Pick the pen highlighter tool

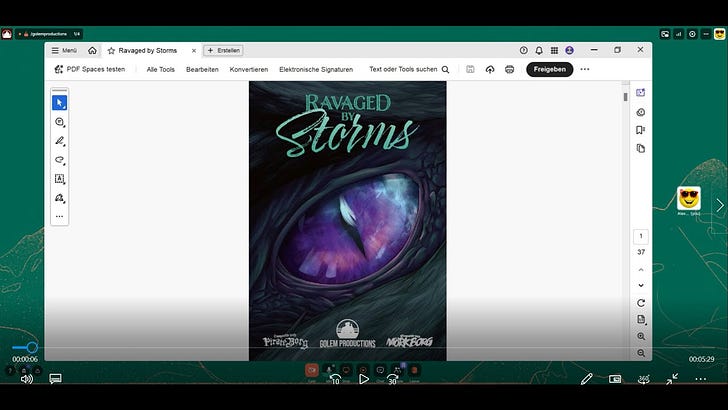click(59, 141)
